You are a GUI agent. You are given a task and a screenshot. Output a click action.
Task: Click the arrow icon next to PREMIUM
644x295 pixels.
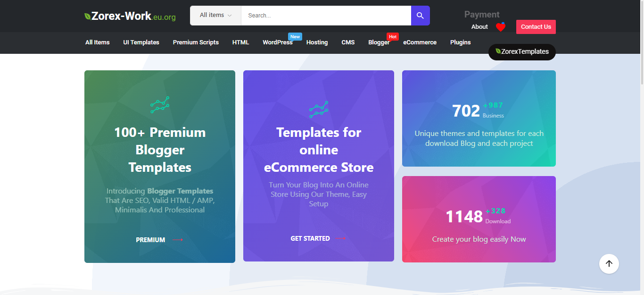(177, 239)
